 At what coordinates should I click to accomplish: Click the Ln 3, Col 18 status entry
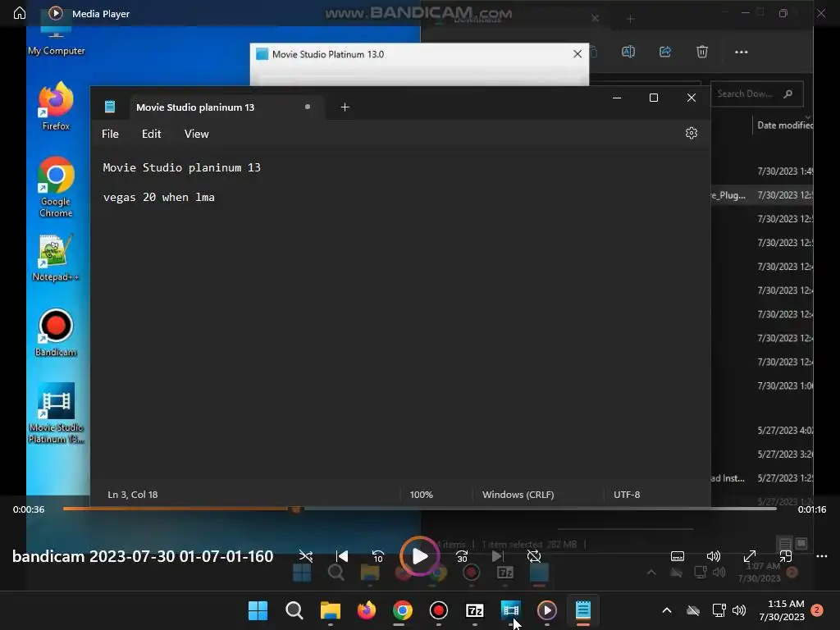[133, 495]
